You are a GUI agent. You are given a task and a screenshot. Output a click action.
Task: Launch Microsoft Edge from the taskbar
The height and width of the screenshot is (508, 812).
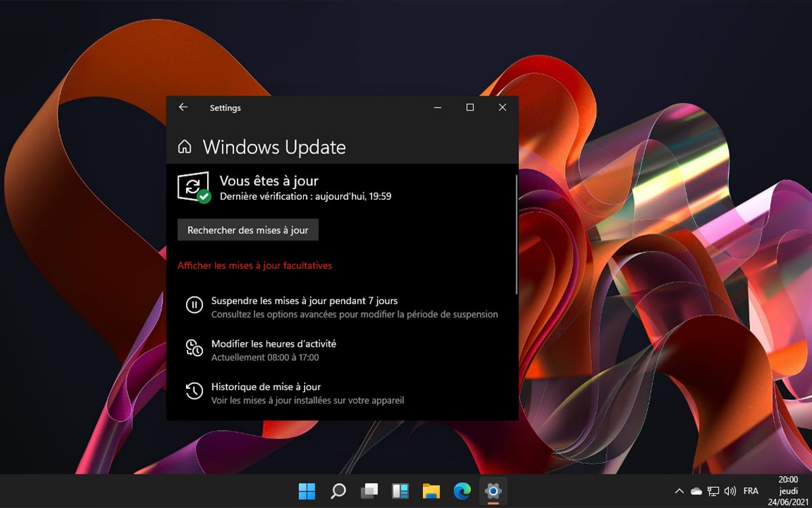(x=462, y=491)
